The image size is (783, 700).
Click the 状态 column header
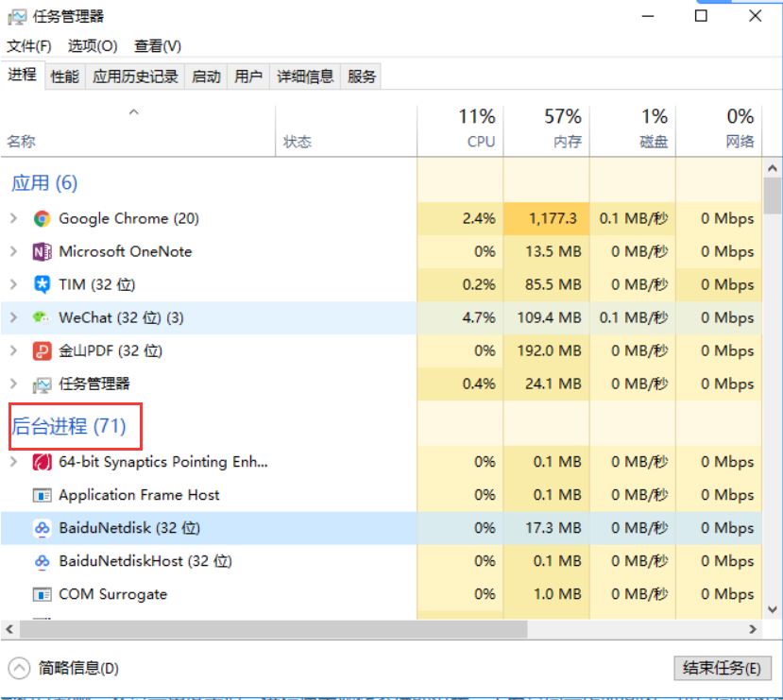(346, 130)
